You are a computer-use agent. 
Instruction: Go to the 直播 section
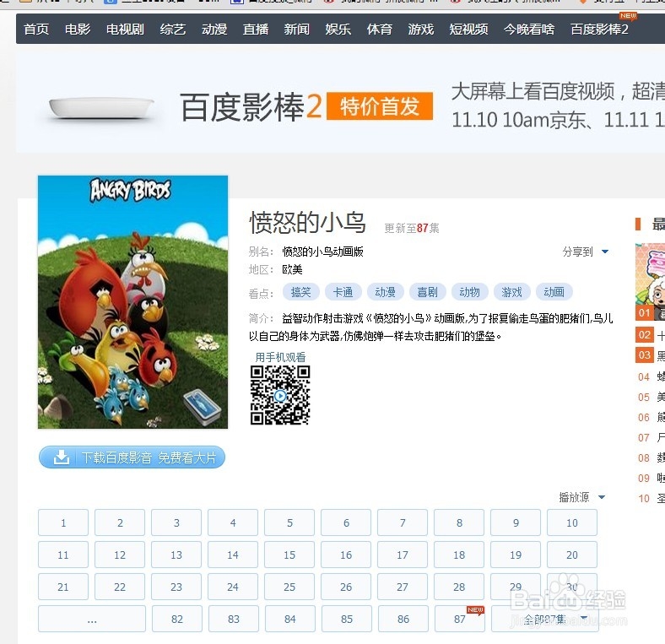pyautogui.click(x=256, y=30)
